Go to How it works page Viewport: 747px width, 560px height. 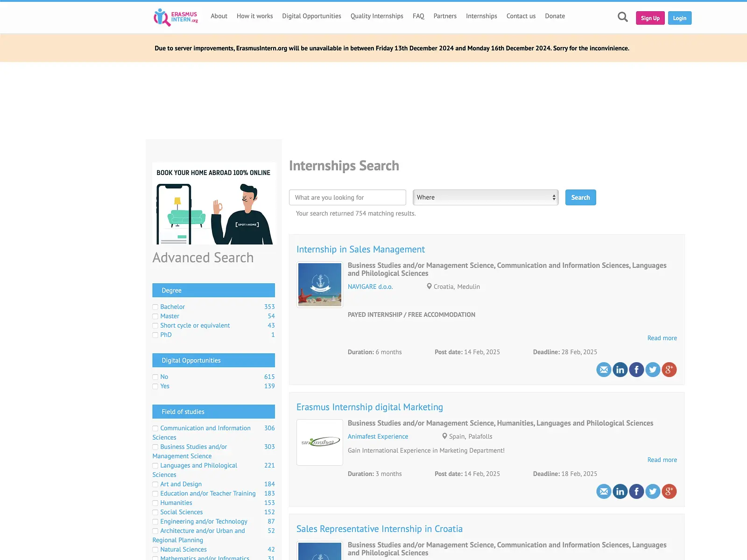click(254, 16)
